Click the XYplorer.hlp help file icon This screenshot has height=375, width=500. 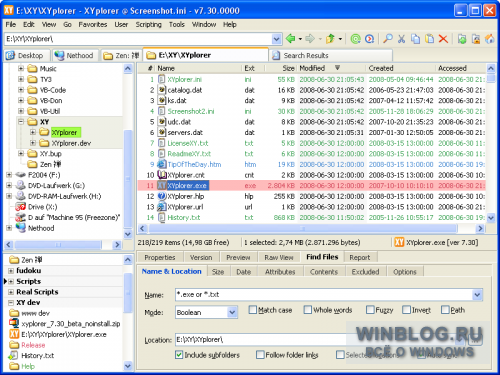(x=162, y=196)
